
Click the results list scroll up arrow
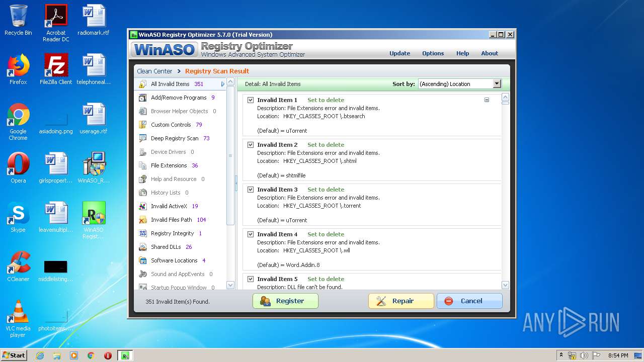point(506,97)
